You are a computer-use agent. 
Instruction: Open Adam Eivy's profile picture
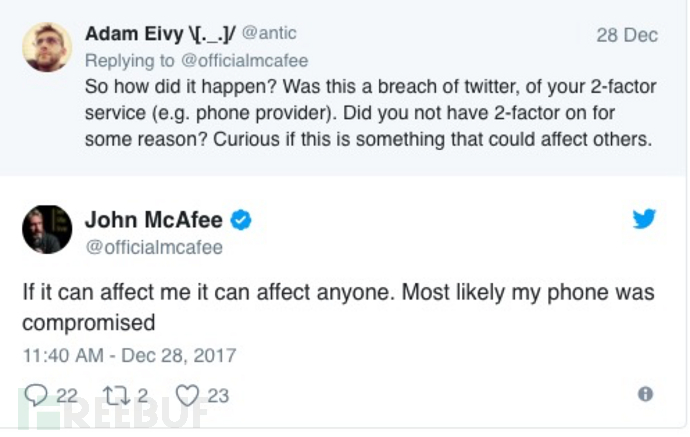47,47
